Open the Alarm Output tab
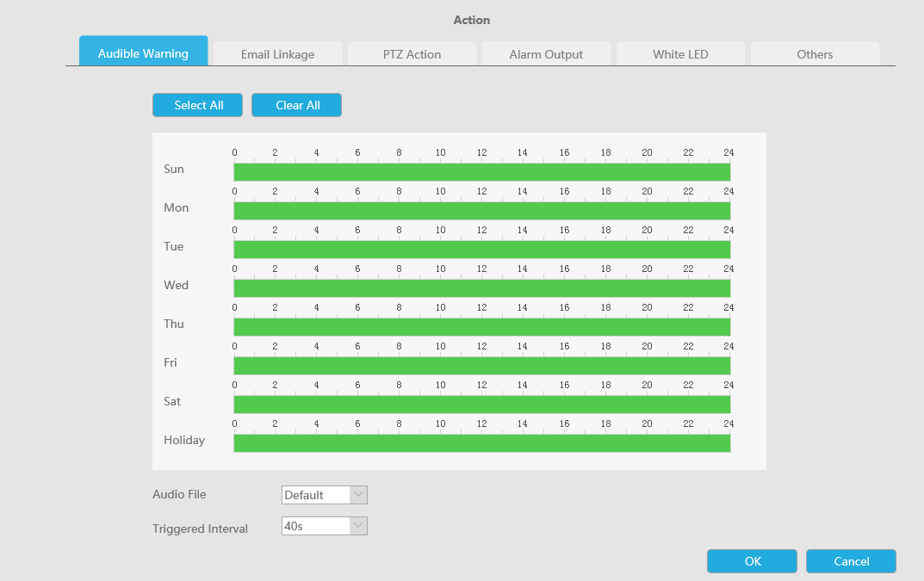The image size is (924, 581). tap(546, 53)
